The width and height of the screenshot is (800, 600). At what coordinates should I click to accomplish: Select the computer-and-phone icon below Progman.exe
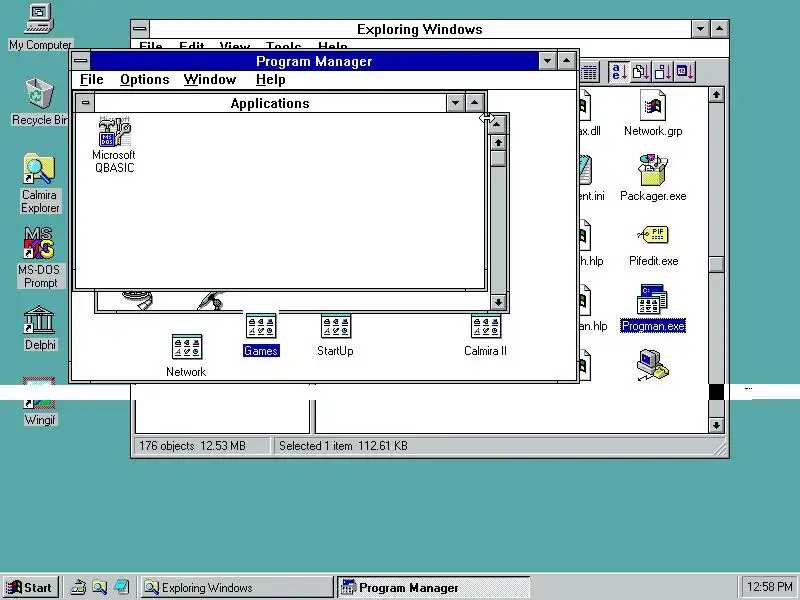click(653, 364)
